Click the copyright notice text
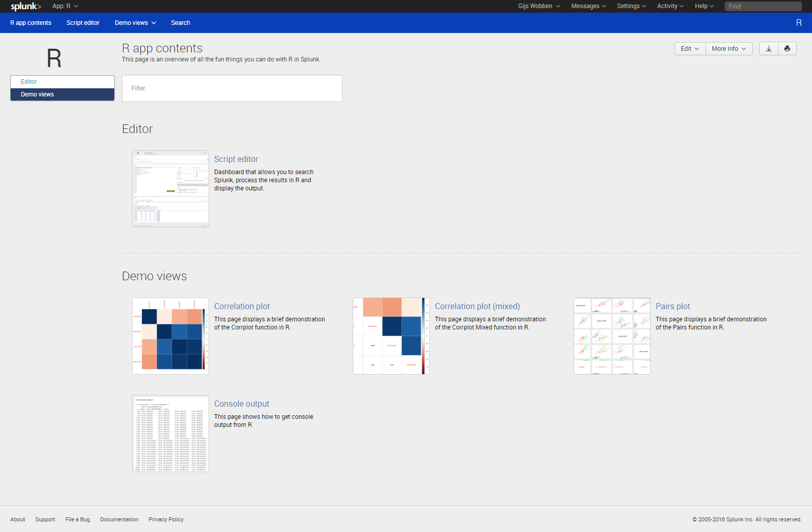 tap(747, 519)
